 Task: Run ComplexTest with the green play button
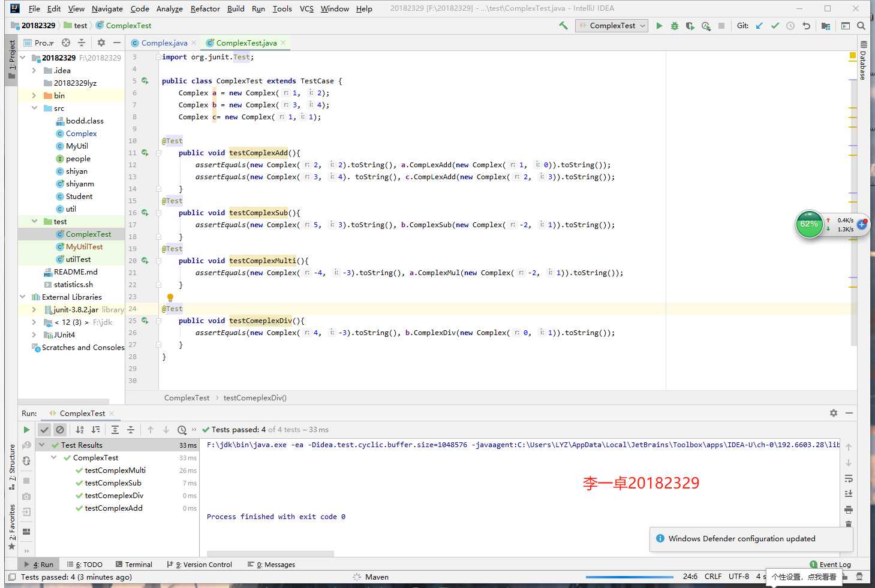(659, 26)
